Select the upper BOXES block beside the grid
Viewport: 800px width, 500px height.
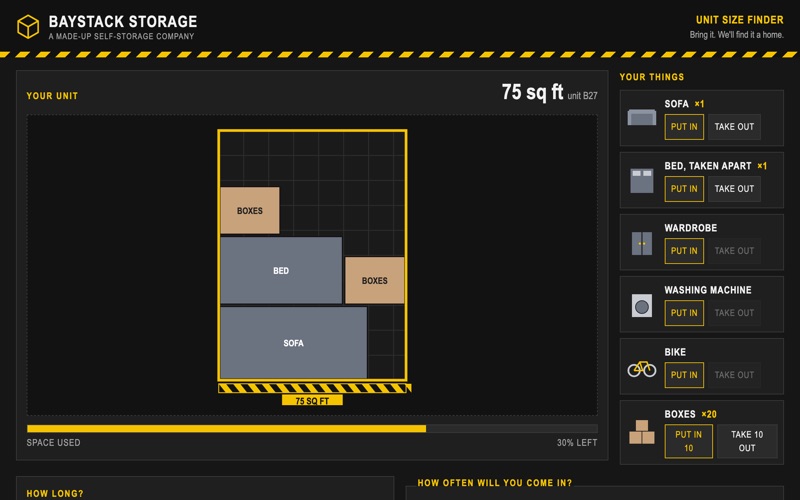250,210
